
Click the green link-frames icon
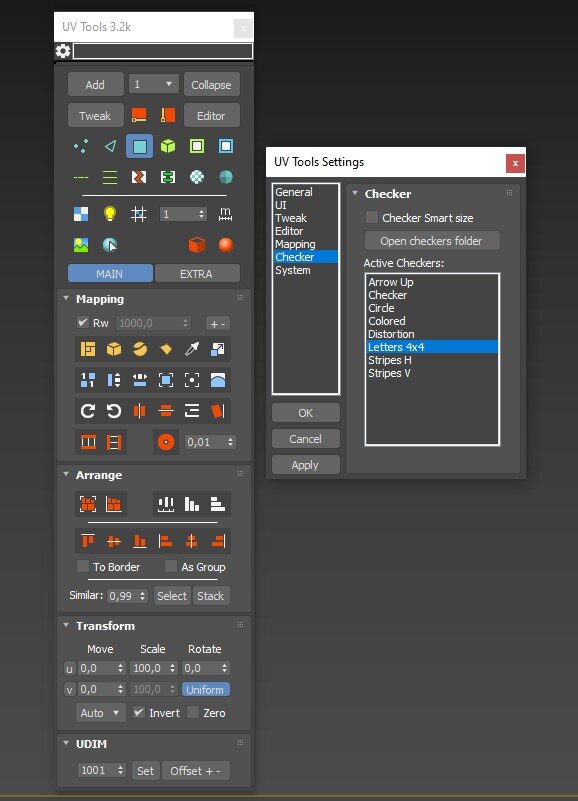(x=168, y=177)
